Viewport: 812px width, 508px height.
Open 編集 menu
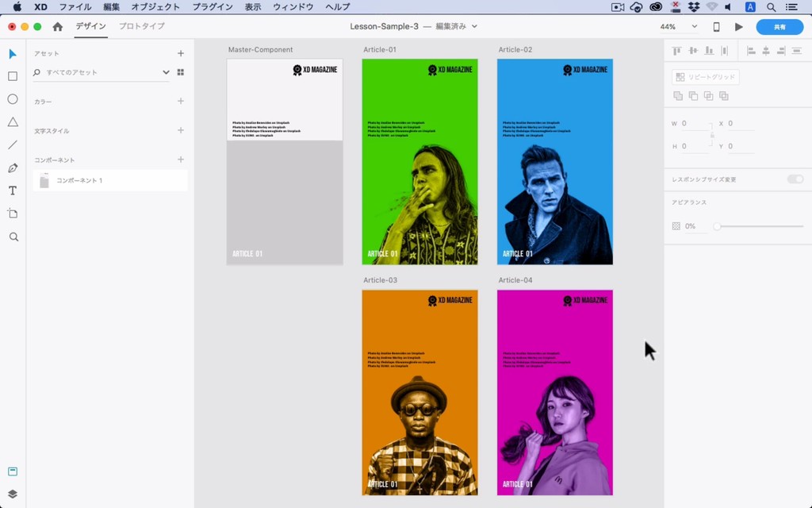click(111, 6)
